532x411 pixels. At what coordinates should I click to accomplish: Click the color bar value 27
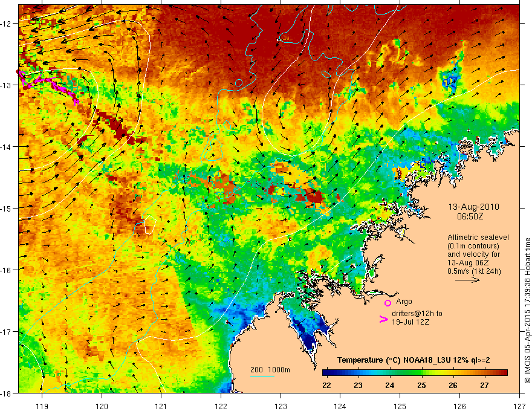[x=484, y=386]
